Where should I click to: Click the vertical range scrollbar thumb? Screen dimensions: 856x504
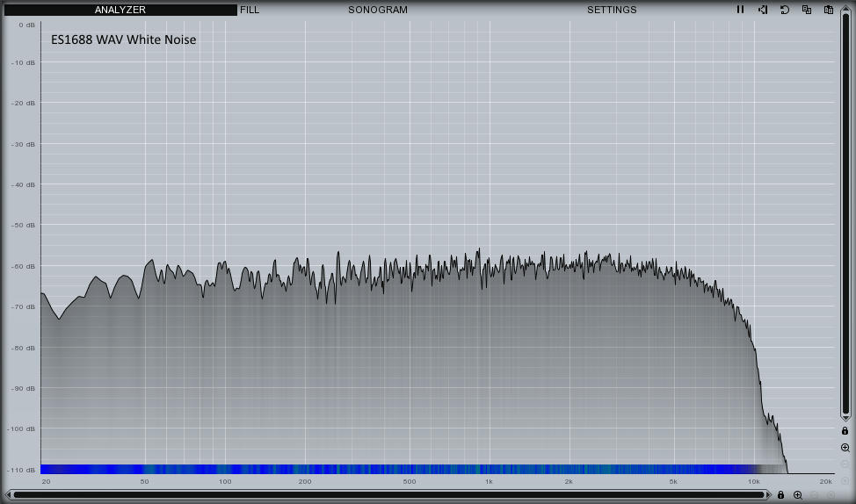point(845,215)
